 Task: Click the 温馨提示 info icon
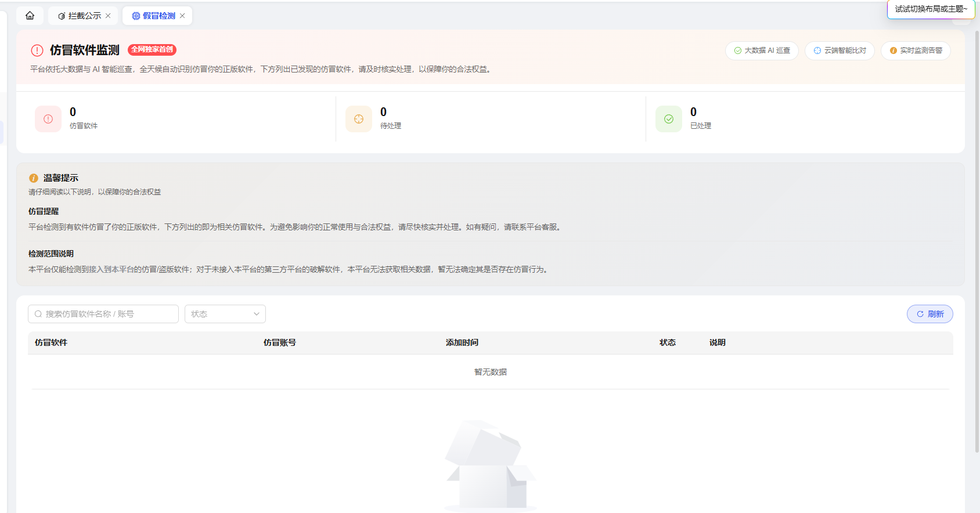pos(34,178)
